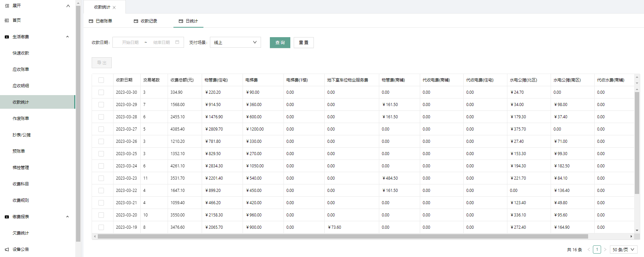Check the 2023-03-22 row checkbox
The height and width of the screenshot is (257, 644).
[101, 191]
